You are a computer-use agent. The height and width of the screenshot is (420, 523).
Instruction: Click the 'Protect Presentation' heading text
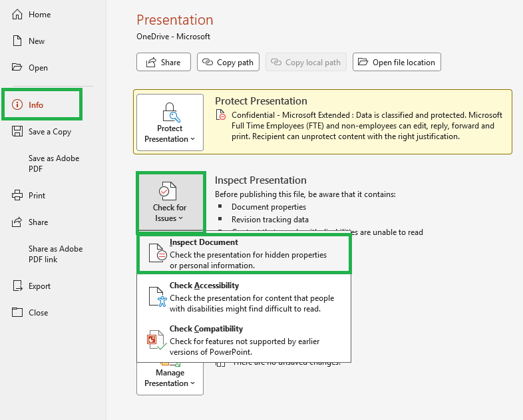[261, 101]
